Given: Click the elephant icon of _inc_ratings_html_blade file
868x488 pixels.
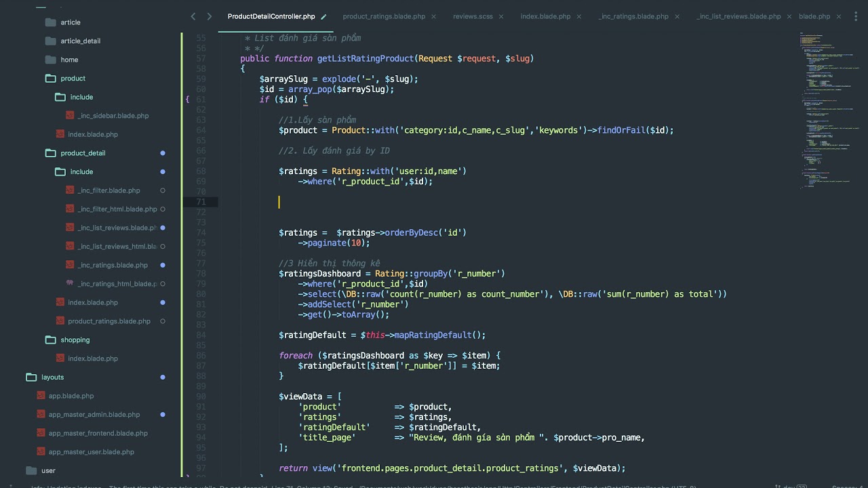Looking at the screenshot, I should 70,283.
